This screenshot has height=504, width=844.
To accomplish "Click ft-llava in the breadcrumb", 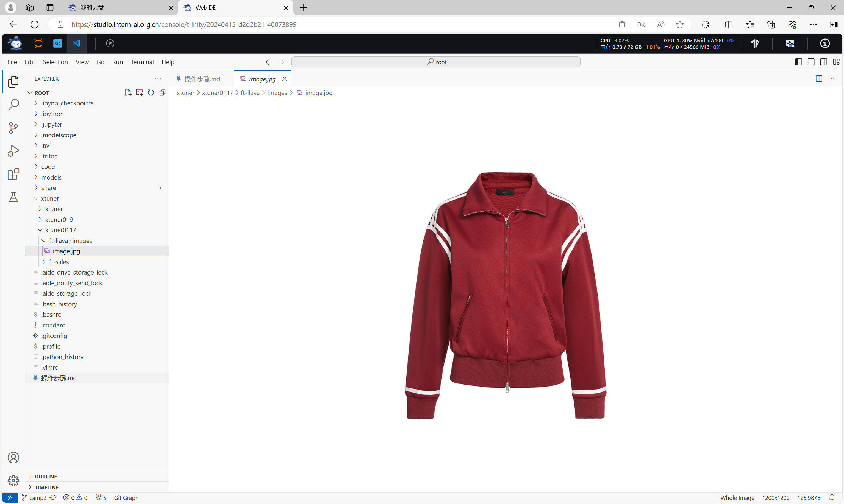I will [x=250, y=93].
